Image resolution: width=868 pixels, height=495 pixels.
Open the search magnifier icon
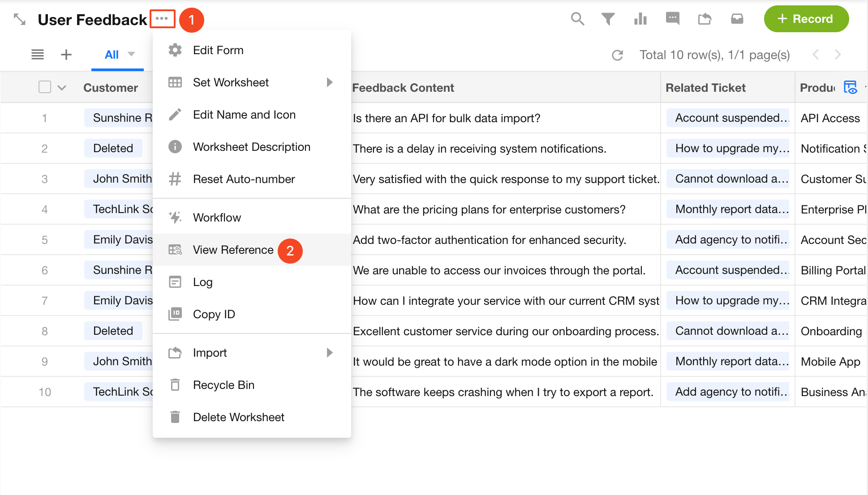[577, 19]
